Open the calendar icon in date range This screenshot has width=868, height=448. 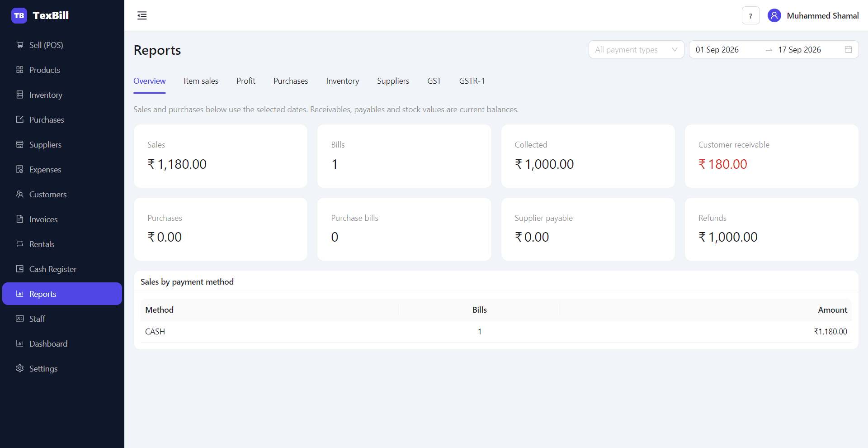click(848, 49)
